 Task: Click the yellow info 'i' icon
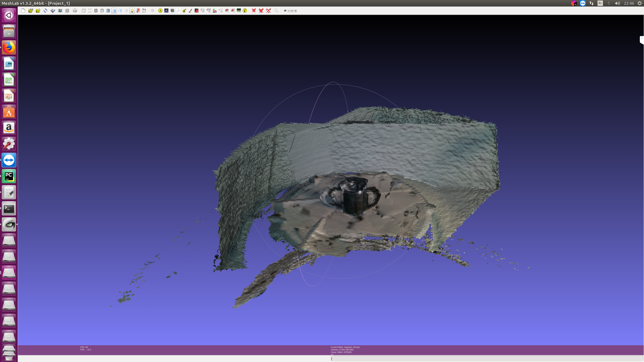(245, 11)
